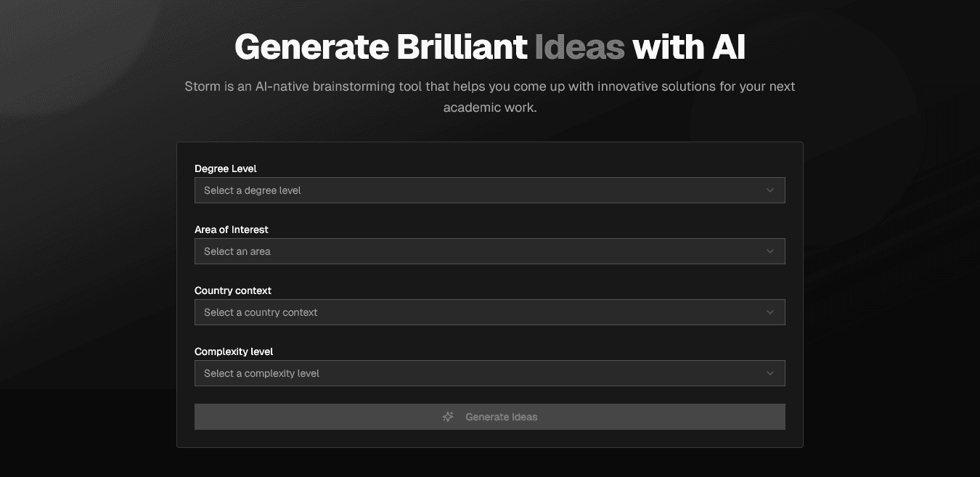Click the chevron arrow in Complexity level field
This screenshot has height=477, width=980.
(770, 373)
